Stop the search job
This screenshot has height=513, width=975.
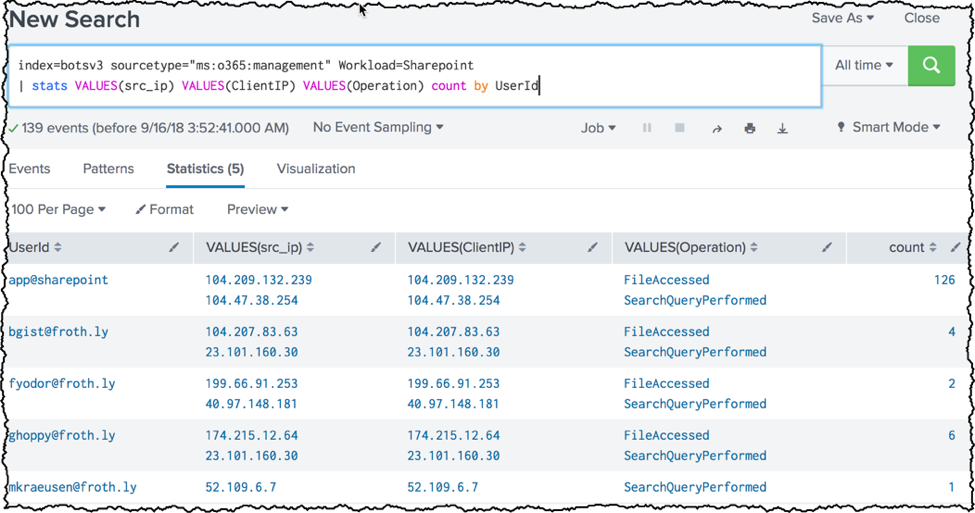point(680,127)
